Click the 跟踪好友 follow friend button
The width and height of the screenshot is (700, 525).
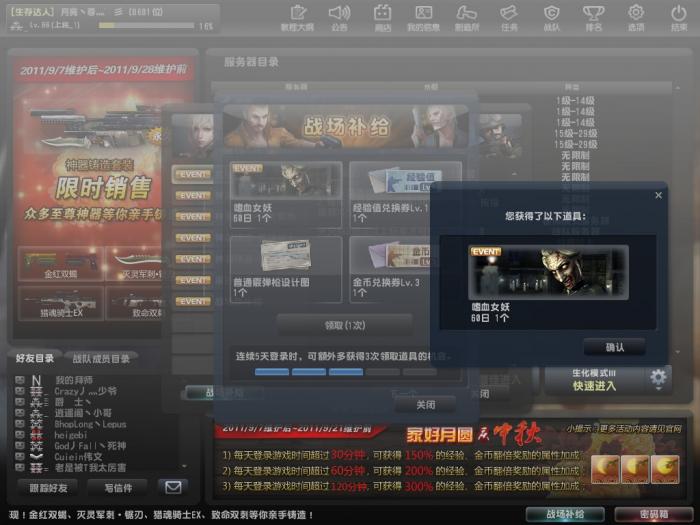coord(48,488)
